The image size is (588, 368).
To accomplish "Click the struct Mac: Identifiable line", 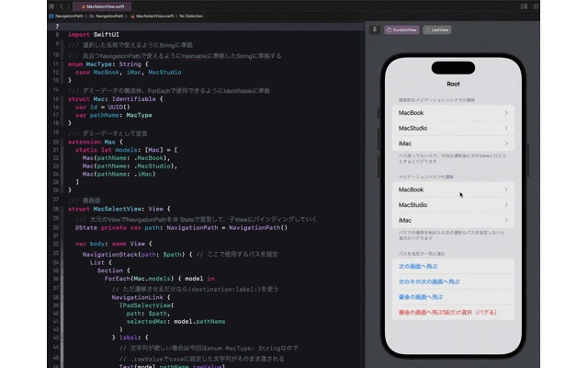I will point(116,99).
